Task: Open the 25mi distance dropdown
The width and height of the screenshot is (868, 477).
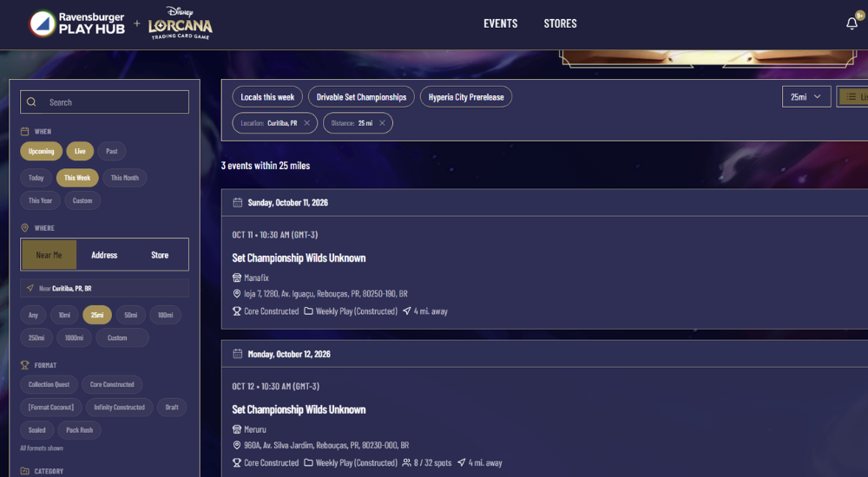Action: pos(806,97)
